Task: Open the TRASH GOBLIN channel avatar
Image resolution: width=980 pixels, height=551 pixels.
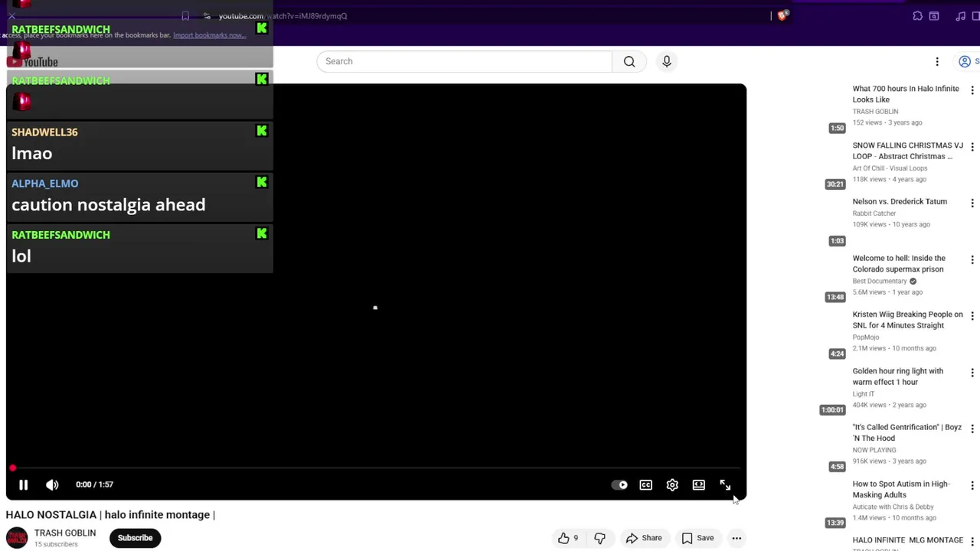Action: 17,538
